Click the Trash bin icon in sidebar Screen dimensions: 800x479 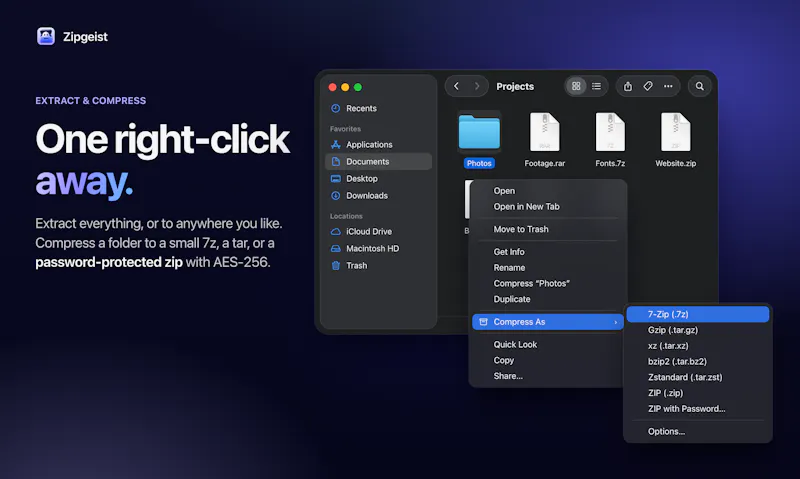point(335,265)
